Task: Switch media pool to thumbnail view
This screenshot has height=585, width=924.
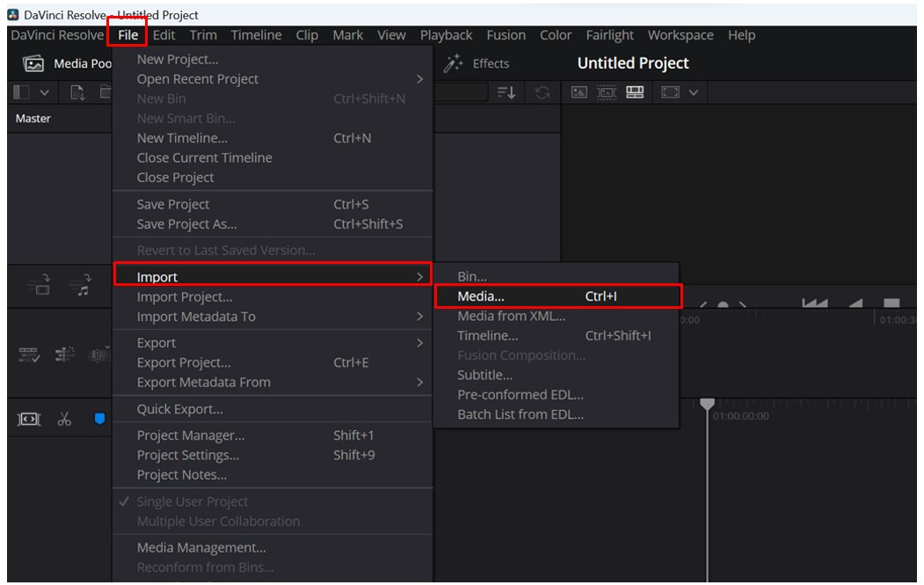Action: click(579, 92)
